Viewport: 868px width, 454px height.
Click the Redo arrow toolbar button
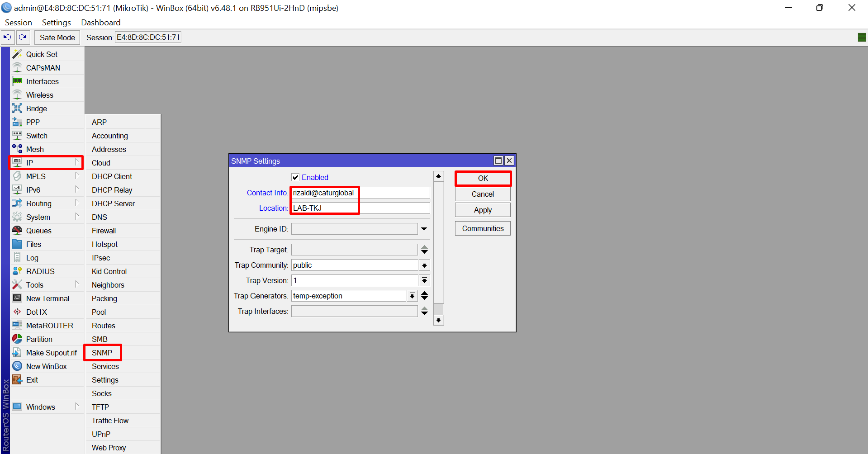pos(23,38)
